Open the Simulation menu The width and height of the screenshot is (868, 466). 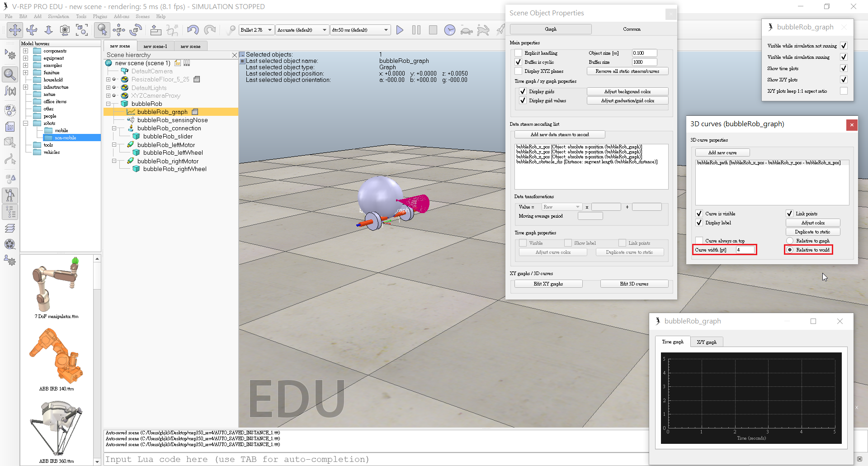pyautogui.click(x=58, y=16)
